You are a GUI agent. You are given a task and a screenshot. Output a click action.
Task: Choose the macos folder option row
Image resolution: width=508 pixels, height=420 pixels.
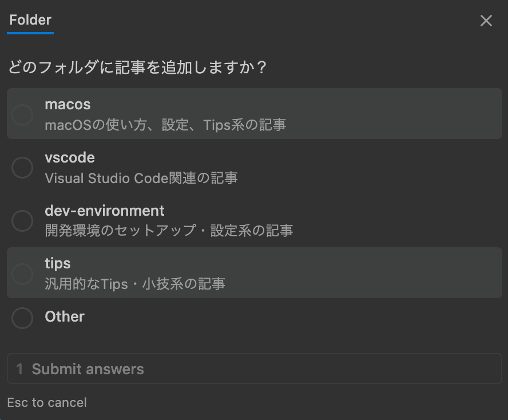pyautogui.click(x=254, y=114)
